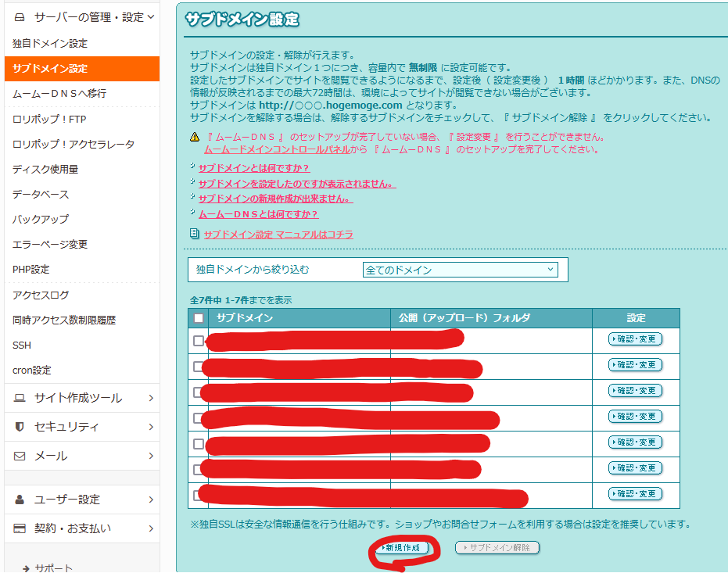Open the サブドメインとは何ですか？ help link
The width and height of the screenshot is (728, 573).
click(254, 168)
